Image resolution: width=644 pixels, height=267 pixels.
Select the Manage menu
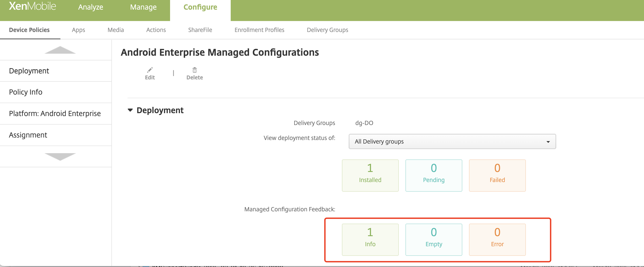pyautogui.click(x=143, y=7)
